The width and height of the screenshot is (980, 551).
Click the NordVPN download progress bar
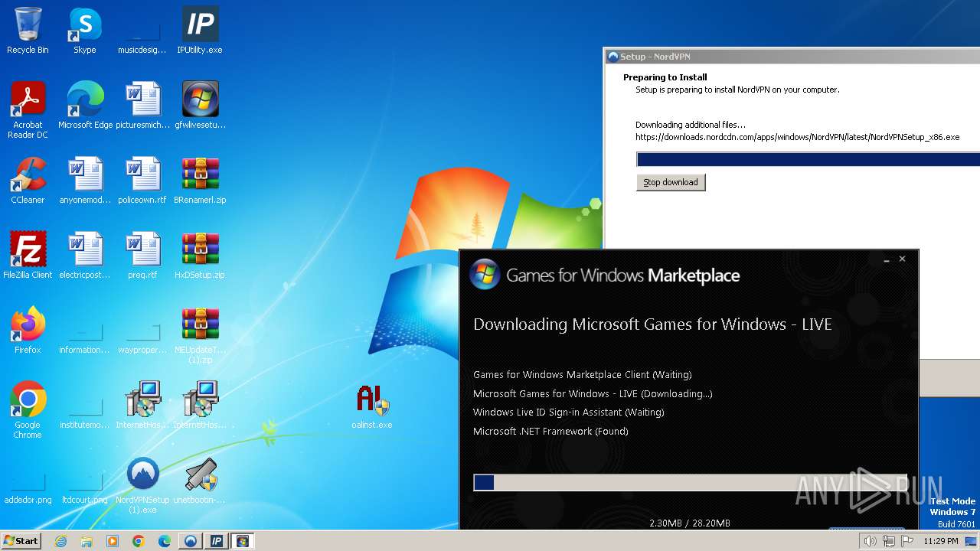(x=808, y=159)
